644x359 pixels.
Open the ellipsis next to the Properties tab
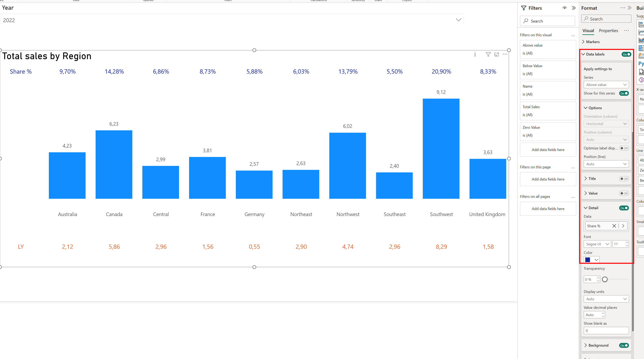[x=626, y=31]
